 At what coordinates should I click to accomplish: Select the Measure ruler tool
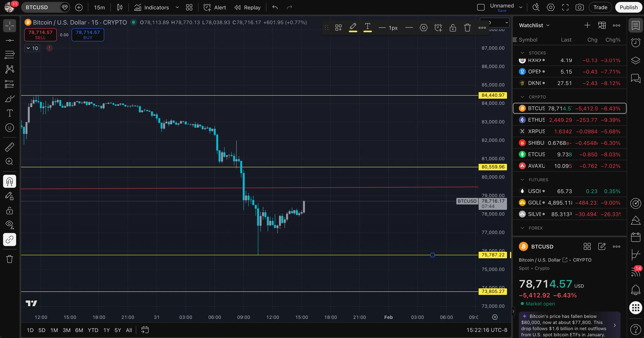coord(10,147)
